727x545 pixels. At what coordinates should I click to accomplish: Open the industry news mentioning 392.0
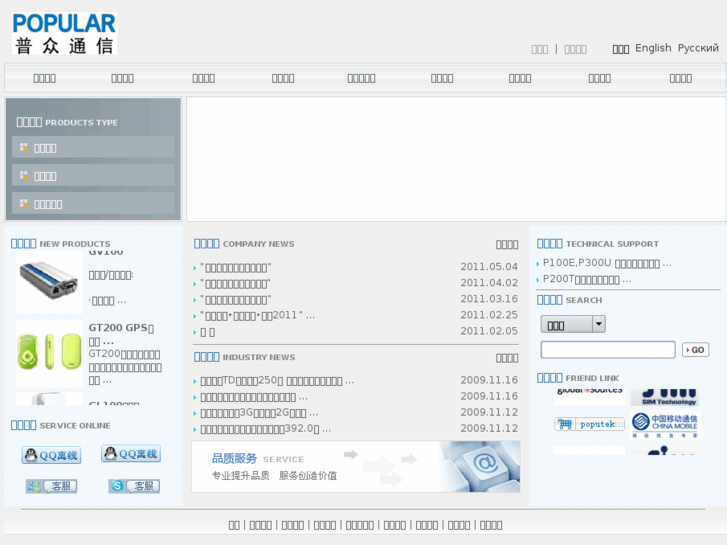[x=265, y=429]
